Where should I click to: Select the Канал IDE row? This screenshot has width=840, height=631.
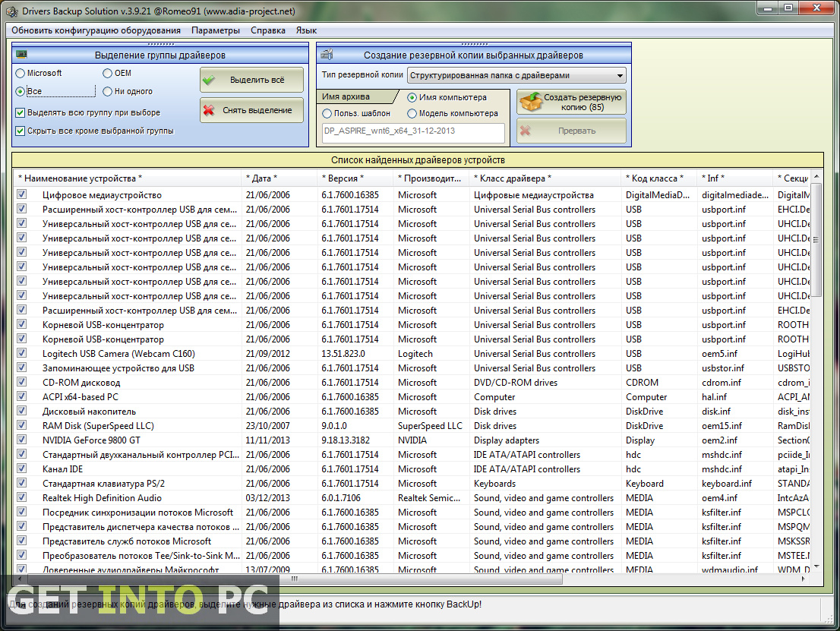click(x=412, y=469)
